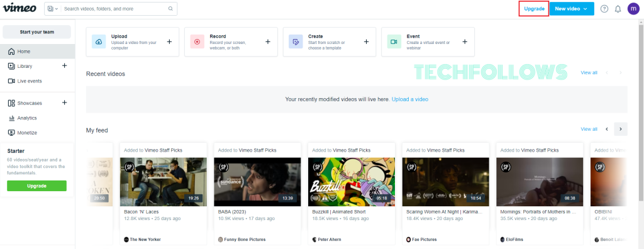644x249 pixels.
Task: Click the plus on the Upload card
Action: [170, 41]
